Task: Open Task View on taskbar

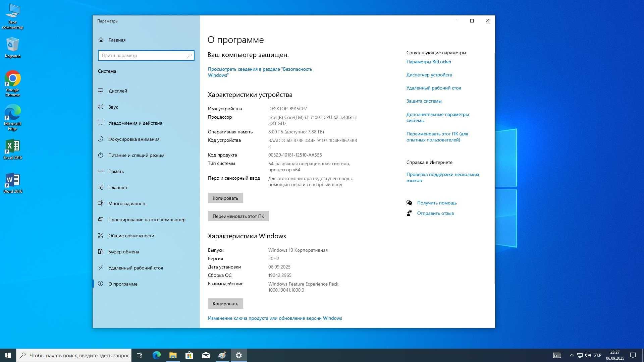Action: [x=140, y=355]
